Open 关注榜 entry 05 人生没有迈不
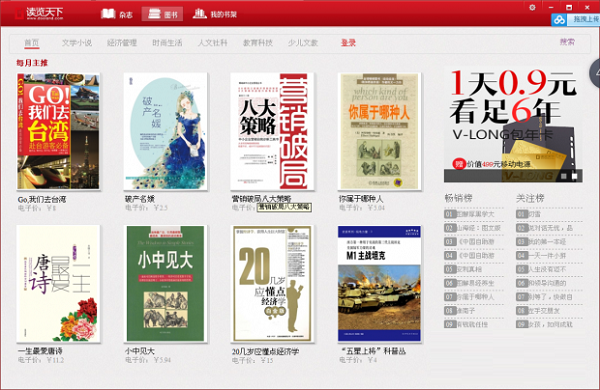Screen dimensions: 600x390 click(x=549, y=269)
